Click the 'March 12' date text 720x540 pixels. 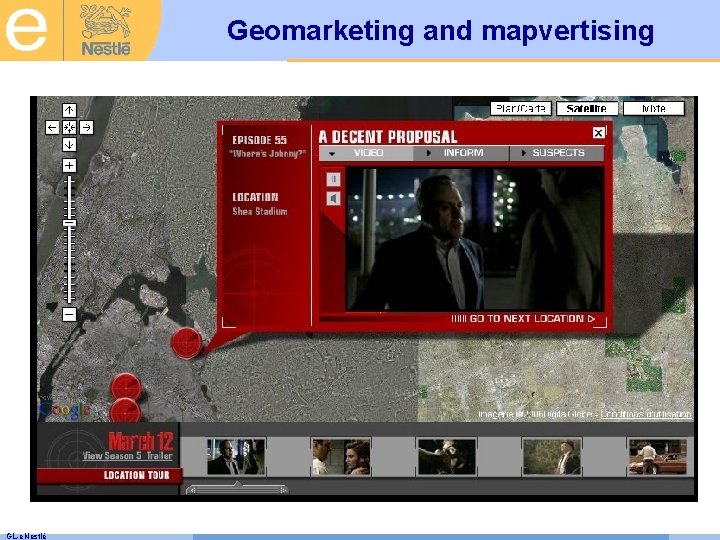[x=141, y=441]
